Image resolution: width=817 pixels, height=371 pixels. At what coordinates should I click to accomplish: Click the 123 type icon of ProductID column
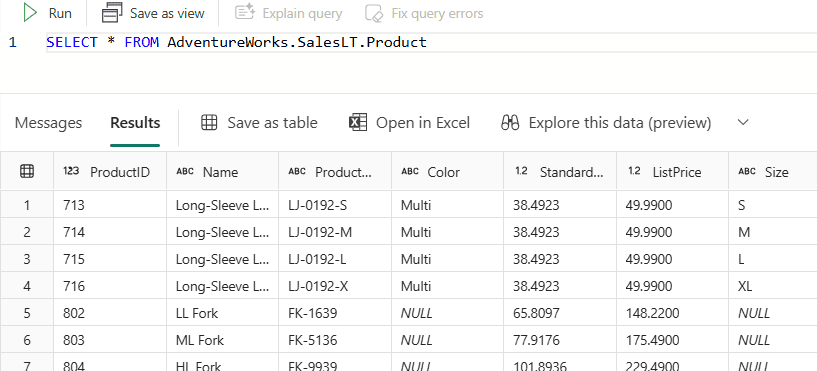point(71,171)
